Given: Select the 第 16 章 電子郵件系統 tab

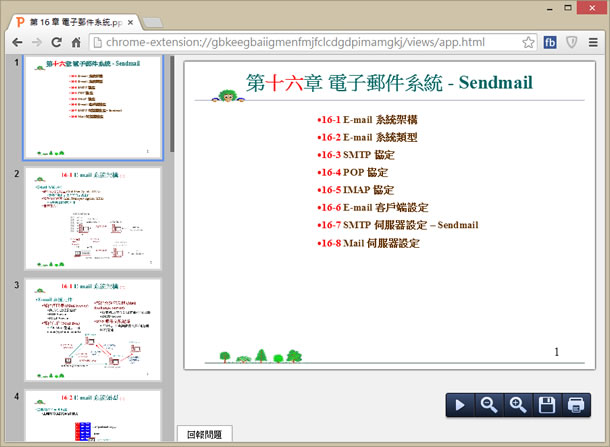Looking at the screenshot, I should (74, 23).
